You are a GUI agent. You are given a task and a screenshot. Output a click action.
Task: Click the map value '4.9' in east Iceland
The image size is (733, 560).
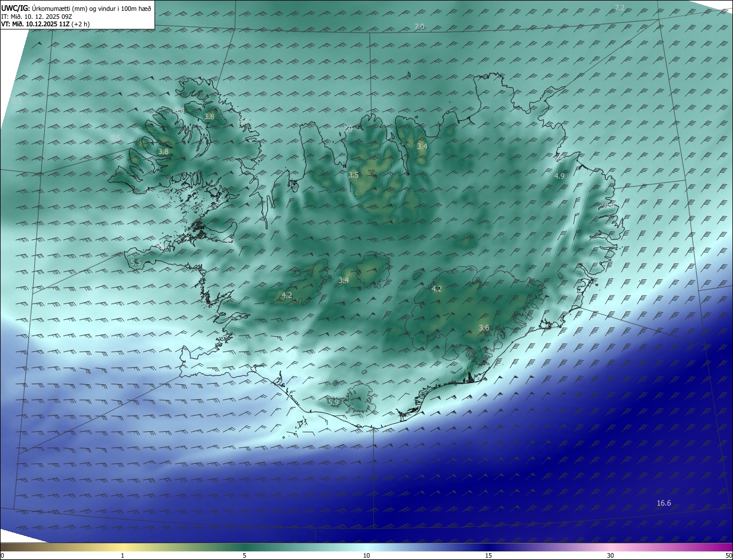pyautogui.click(x=559, y=176)
